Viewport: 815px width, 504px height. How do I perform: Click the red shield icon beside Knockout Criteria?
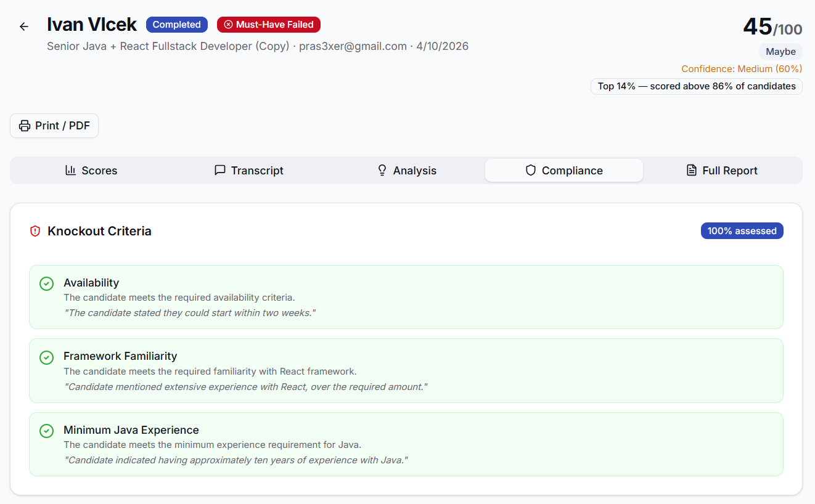click(35, 230)
